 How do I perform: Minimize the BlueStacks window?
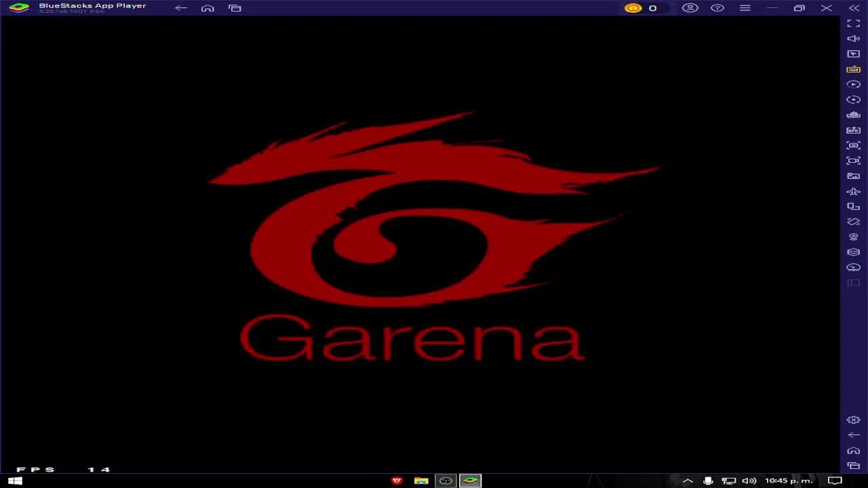(x=772, y=8)
